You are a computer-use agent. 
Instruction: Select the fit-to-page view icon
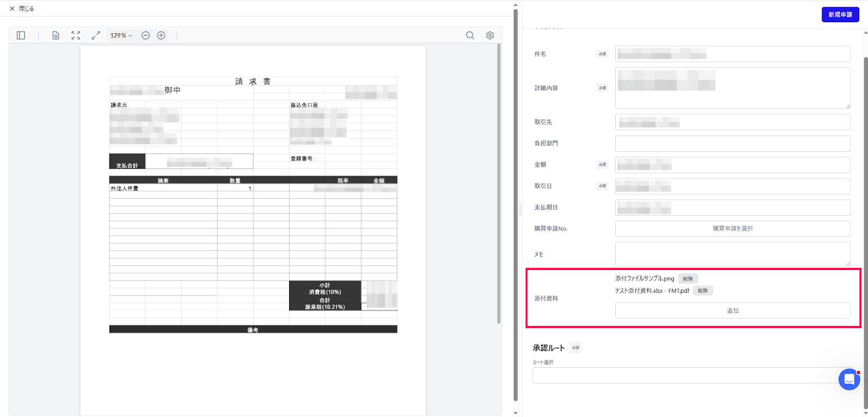[76, 35]
